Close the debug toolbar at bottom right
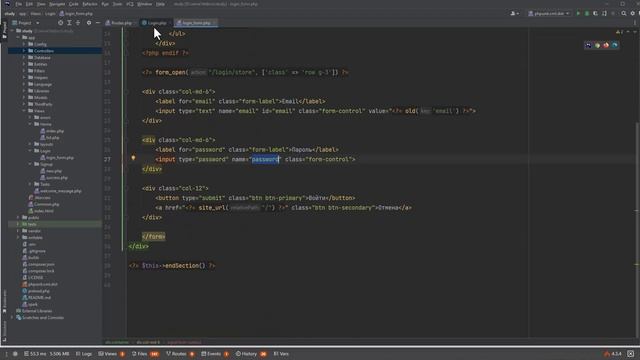Screen dimensions: 640x360 coord(631,354)
